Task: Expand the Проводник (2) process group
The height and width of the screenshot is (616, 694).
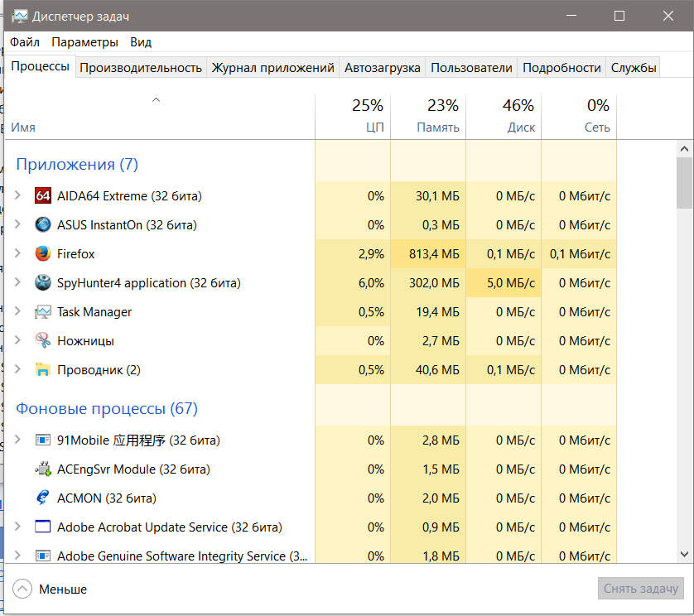Action: pos(18,370)
